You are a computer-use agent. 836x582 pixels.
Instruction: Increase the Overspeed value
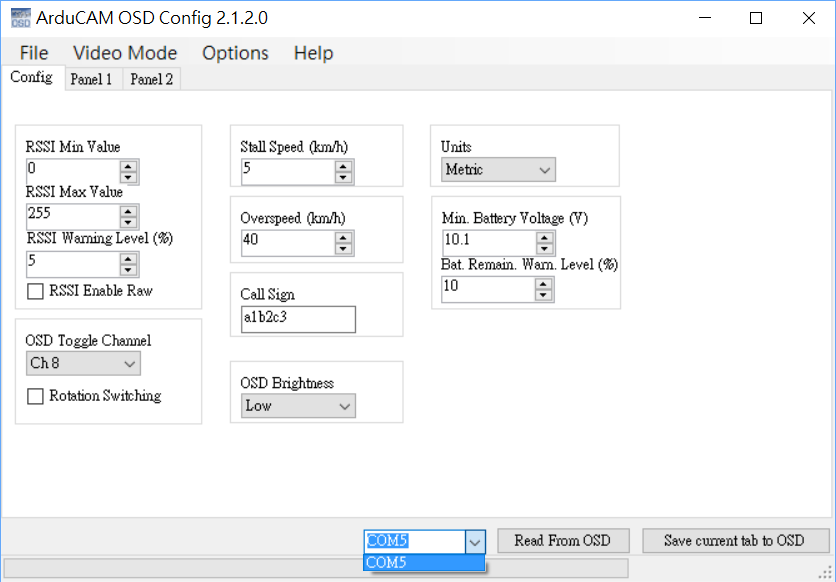(343, 237)
